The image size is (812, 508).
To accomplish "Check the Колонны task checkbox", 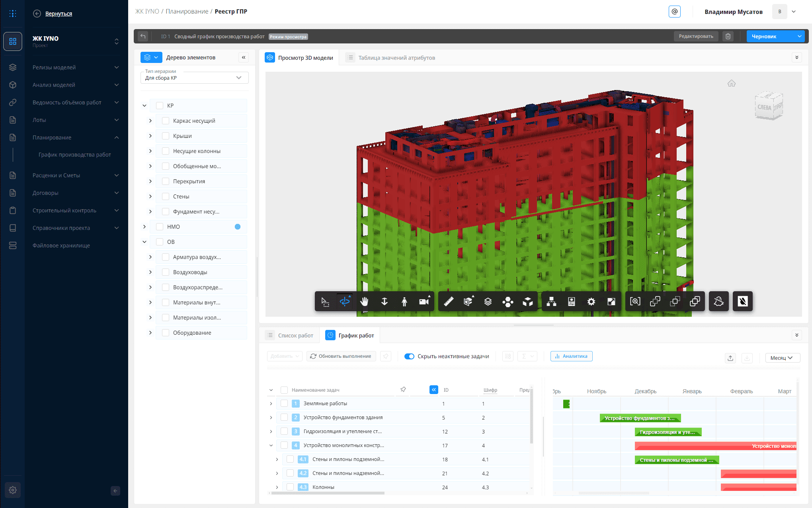I will [290, 487].
